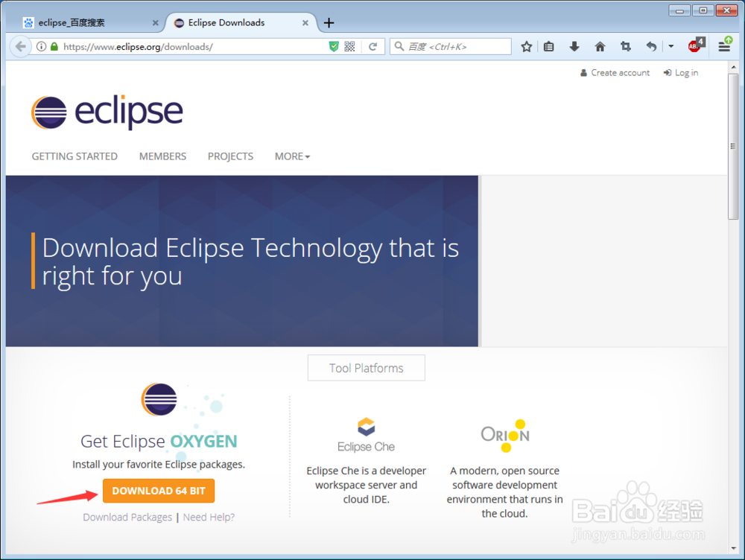Click the vertical scrollbar thumb
The width and height of the screenshot is (745, 560).
click(733, 146)
